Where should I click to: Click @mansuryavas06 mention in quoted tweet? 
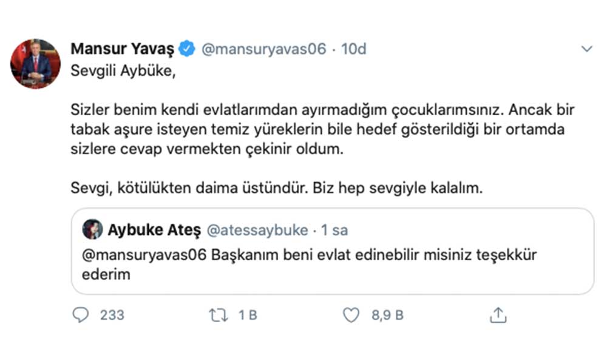click(144, 255)
